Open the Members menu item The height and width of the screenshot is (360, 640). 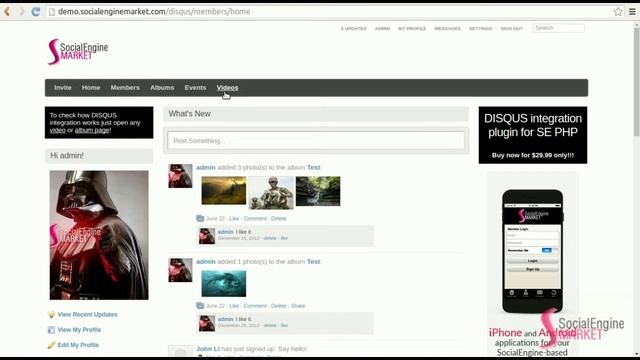125,87
